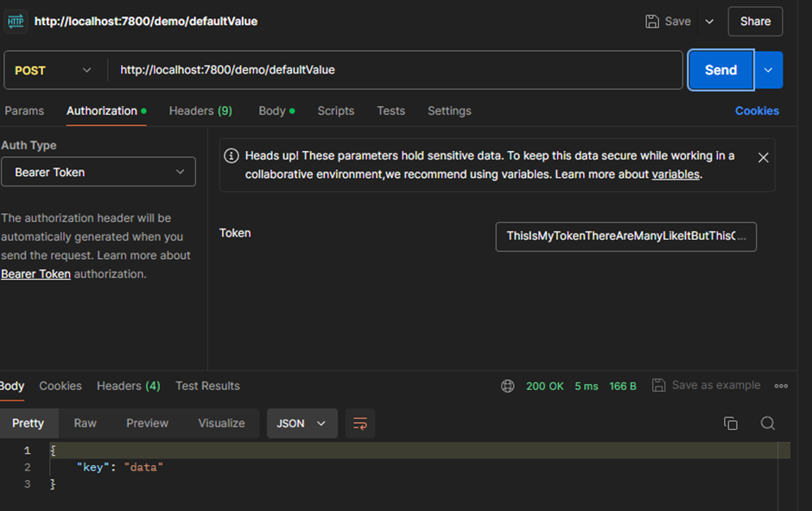The image size is (812, 511).
Task: Select the Raw response view
Action: pos(85,423)
